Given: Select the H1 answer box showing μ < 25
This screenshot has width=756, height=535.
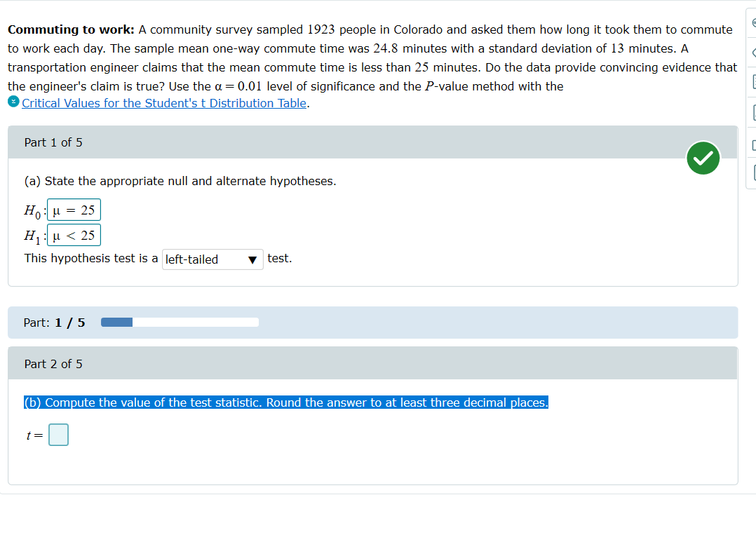Looking at the screenshot, I should point(73,235).
